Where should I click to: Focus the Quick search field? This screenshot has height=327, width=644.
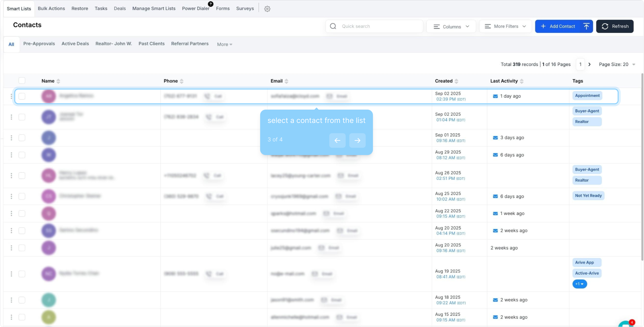tap(379, 26)
